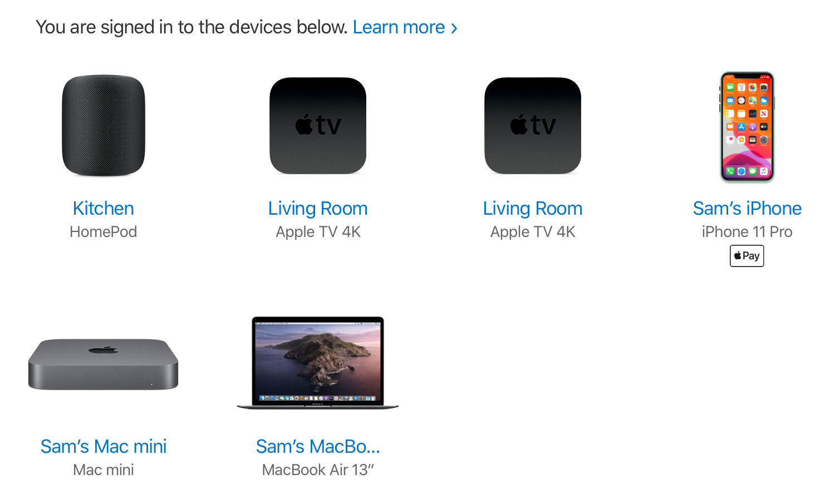Click the Kitchen HomePod device image
The width and height of the screenshot is (825, 504).
[x=104, y=126]
